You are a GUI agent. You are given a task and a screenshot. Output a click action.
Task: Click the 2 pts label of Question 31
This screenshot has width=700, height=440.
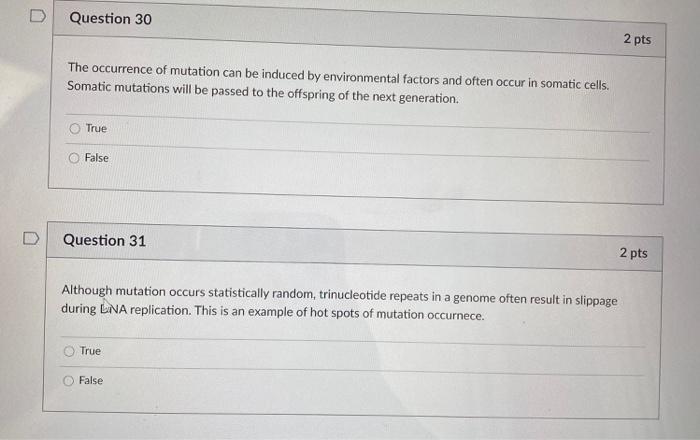click(633, 253)
